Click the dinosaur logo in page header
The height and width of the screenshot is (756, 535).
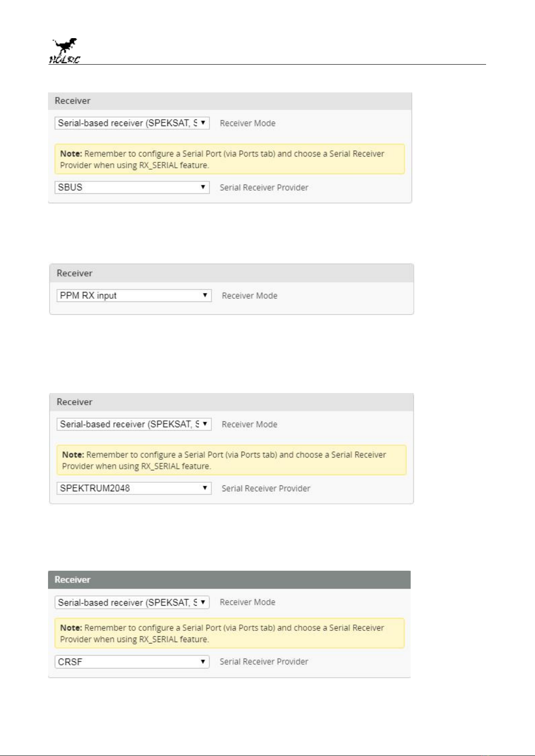65,51
